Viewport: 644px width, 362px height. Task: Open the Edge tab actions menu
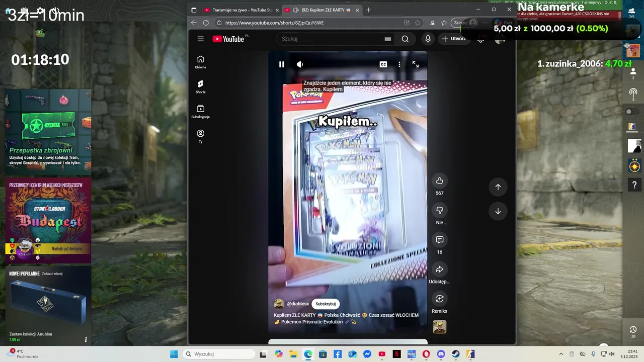[194, 10]
